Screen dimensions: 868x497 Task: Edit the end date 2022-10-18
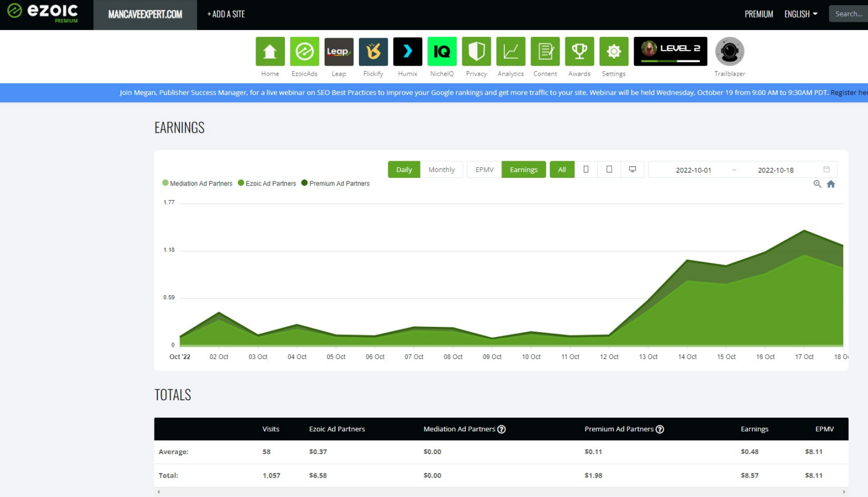pos(776,170)
